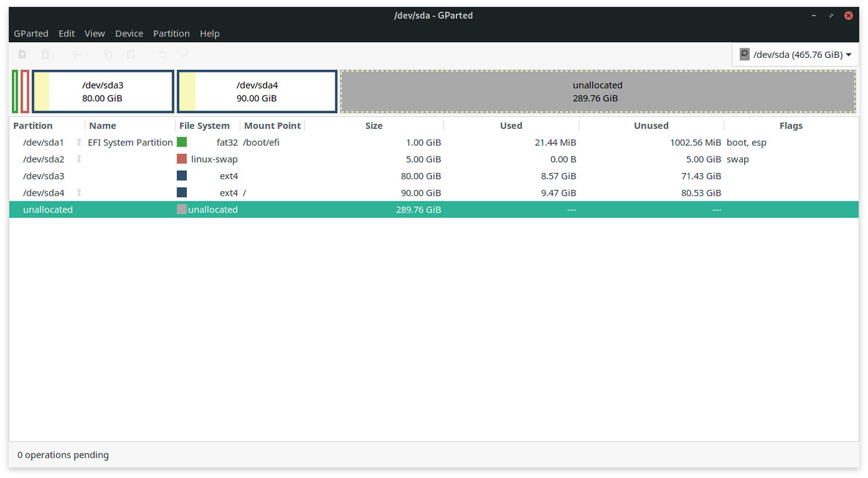Screen dimensions: 868x478
Task: Click the Paste partition toolbar icon
Action: point(131,55)
